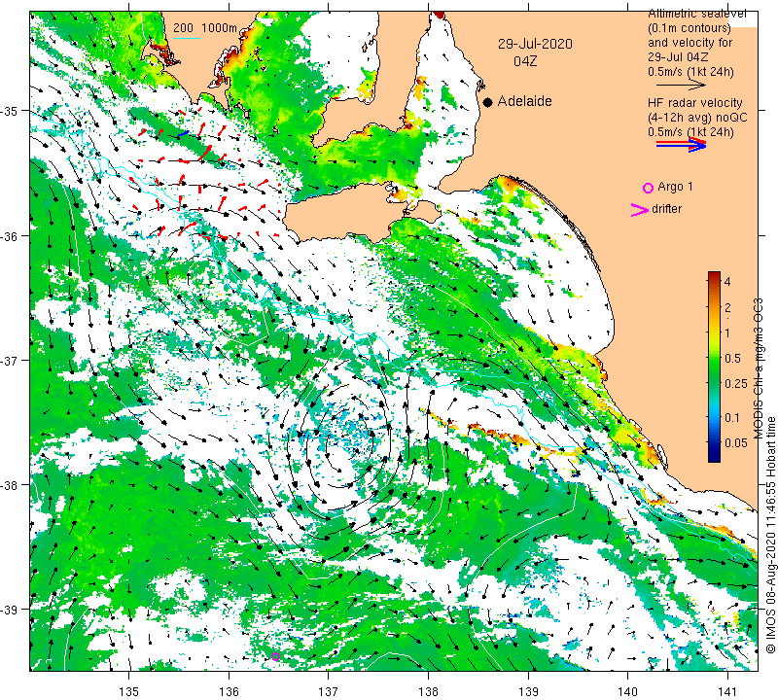778x700 pixels.
Task: Click the "(0.1m contours)" legend text
Action: click(690, 28)
